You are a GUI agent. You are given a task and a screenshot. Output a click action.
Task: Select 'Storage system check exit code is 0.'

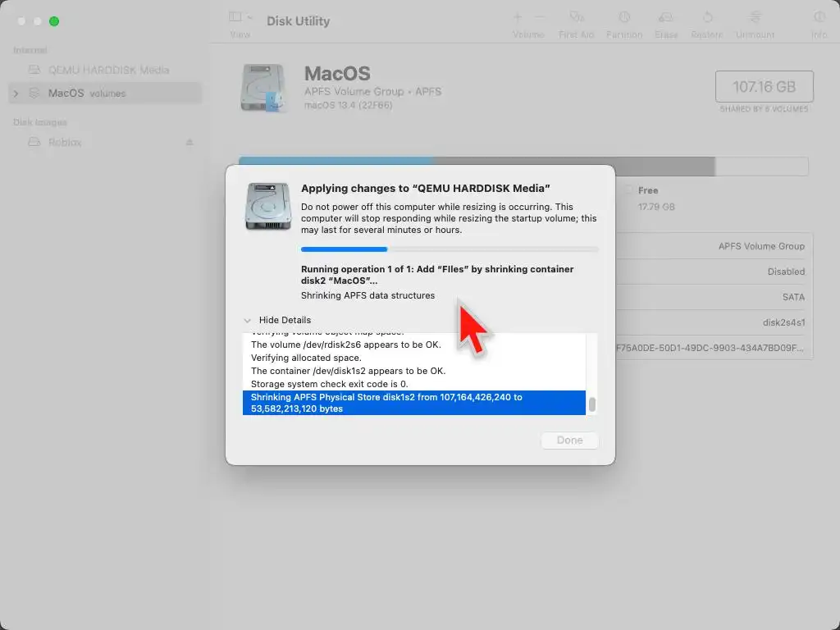coord(330,384)
